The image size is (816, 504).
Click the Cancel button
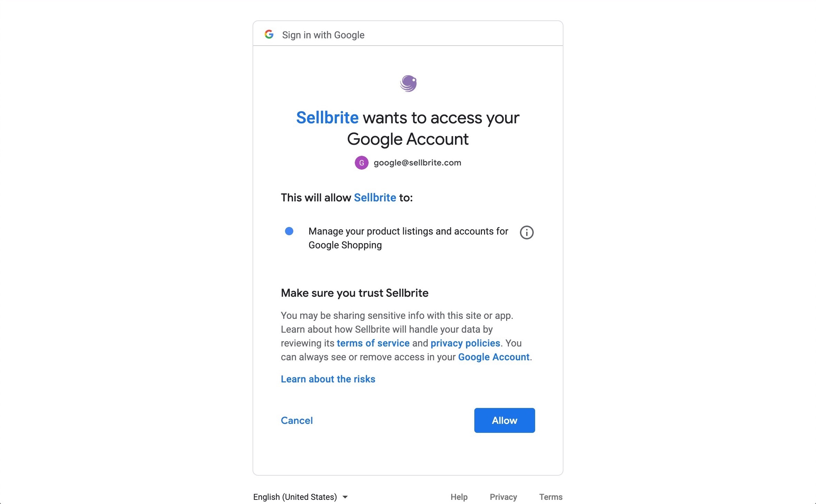pos(297,420)
